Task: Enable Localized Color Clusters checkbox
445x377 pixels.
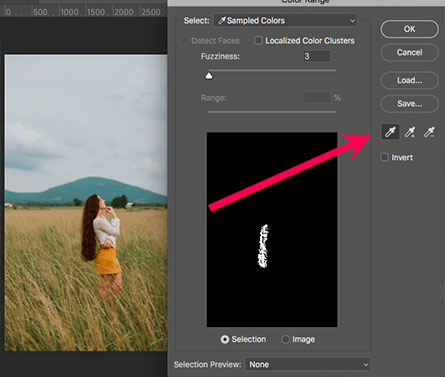Action: pyautogui.click(x=258, y=41)
